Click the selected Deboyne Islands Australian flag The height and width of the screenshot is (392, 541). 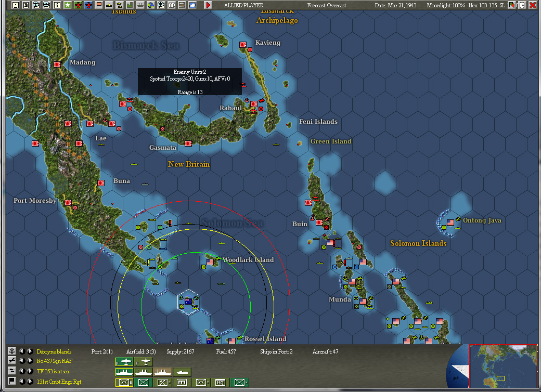[x=188, y=302]
